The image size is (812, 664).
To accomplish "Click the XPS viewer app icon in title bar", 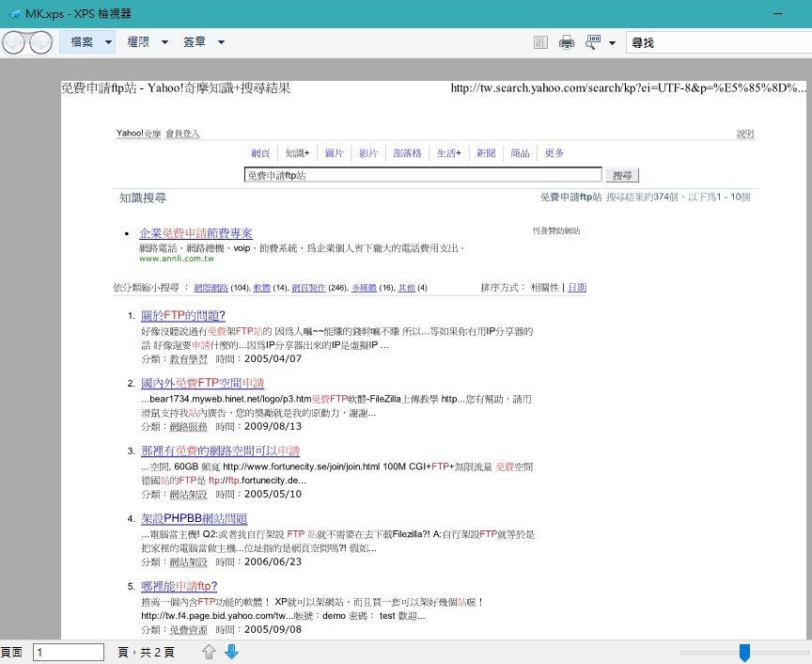I will tap(14, 14).
